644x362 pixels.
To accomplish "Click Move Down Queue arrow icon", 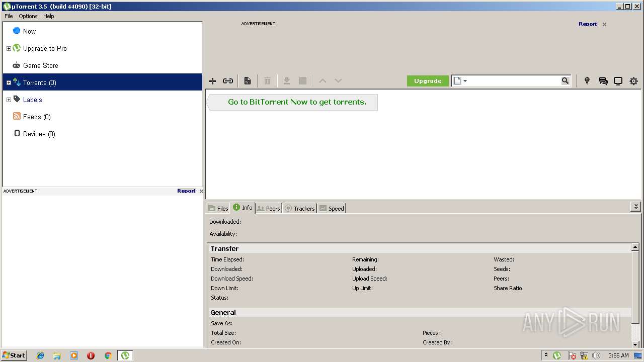I will click(x=338, y=81).
